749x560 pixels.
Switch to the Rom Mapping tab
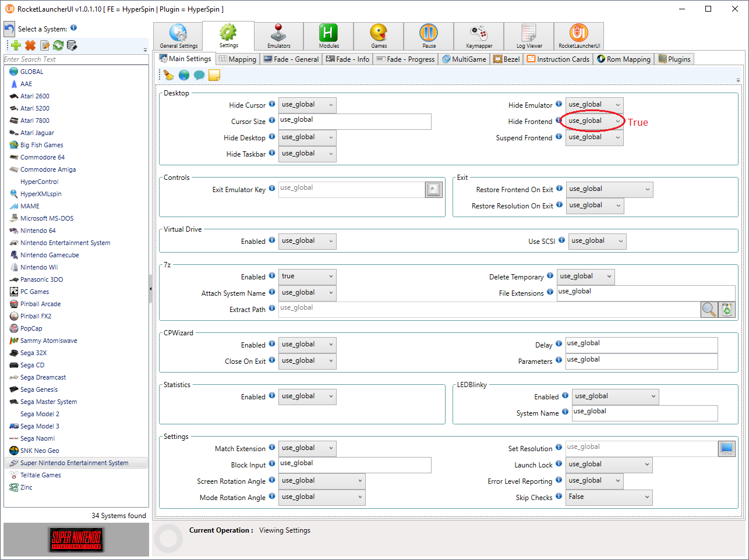(624, 59)
